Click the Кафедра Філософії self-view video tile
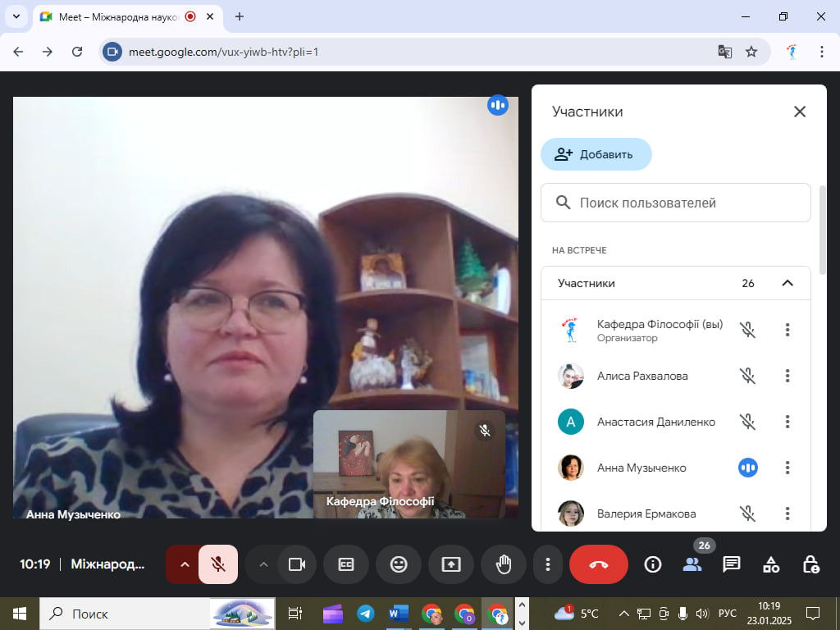This screenshot has width=840, height=630. pyautogui.click(x=409, y=464)
